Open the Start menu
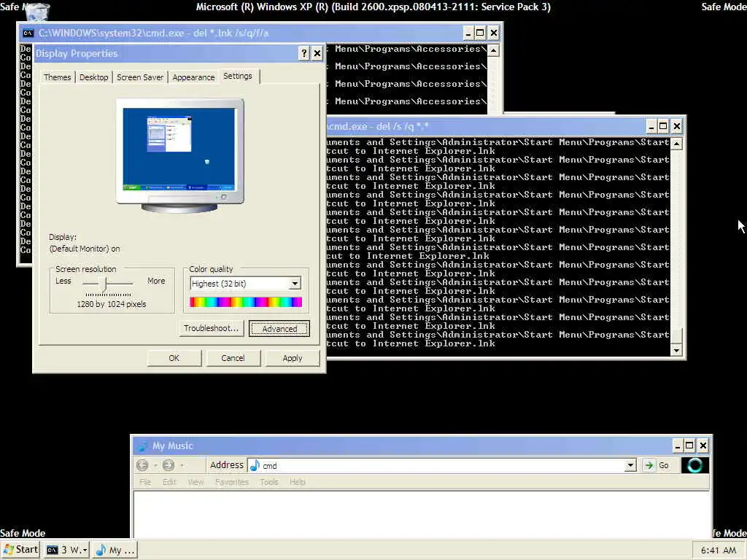 [x=20, y=550]
